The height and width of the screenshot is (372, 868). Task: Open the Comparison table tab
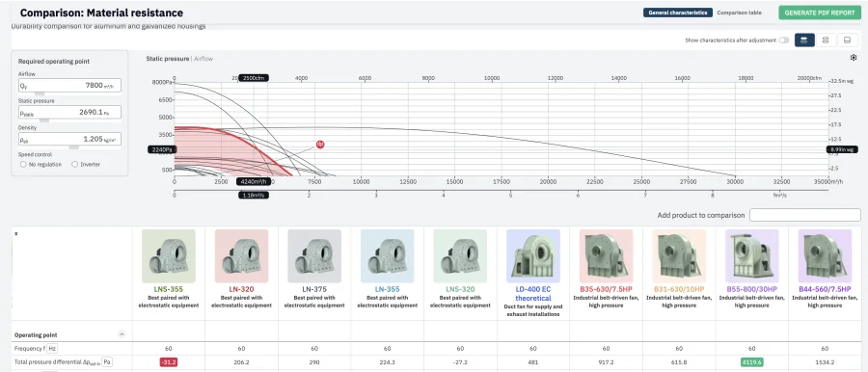[739, 13]
